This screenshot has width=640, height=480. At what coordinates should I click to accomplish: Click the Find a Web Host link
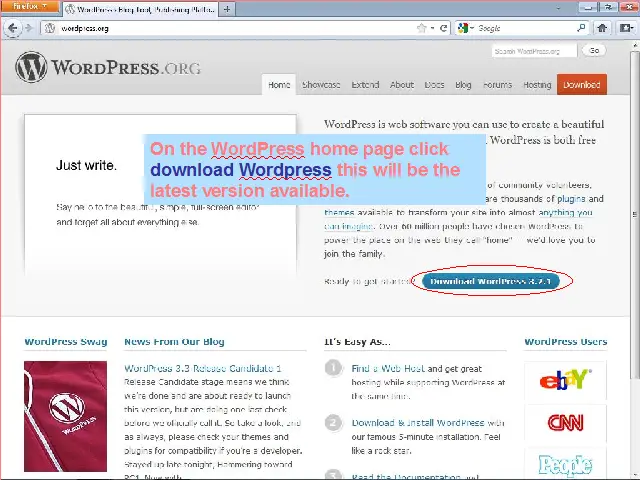pyautogui.click(x=388, y=368)
